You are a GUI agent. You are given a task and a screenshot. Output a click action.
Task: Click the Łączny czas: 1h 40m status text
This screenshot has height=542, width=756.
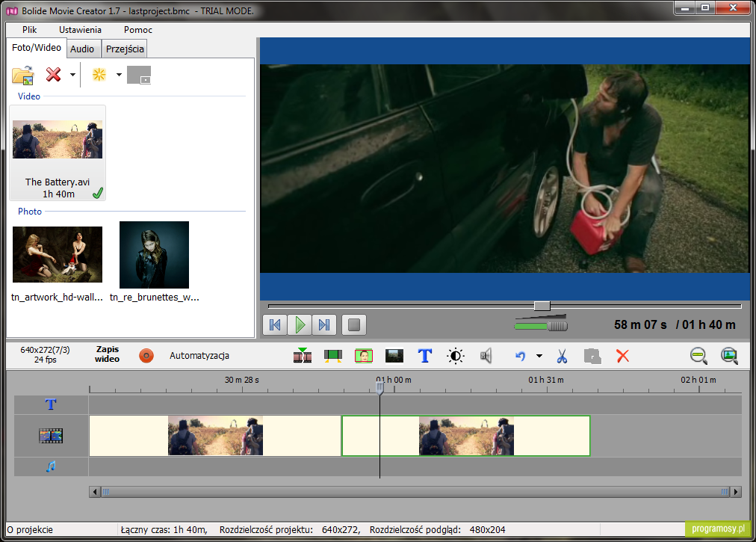[164, 529]
